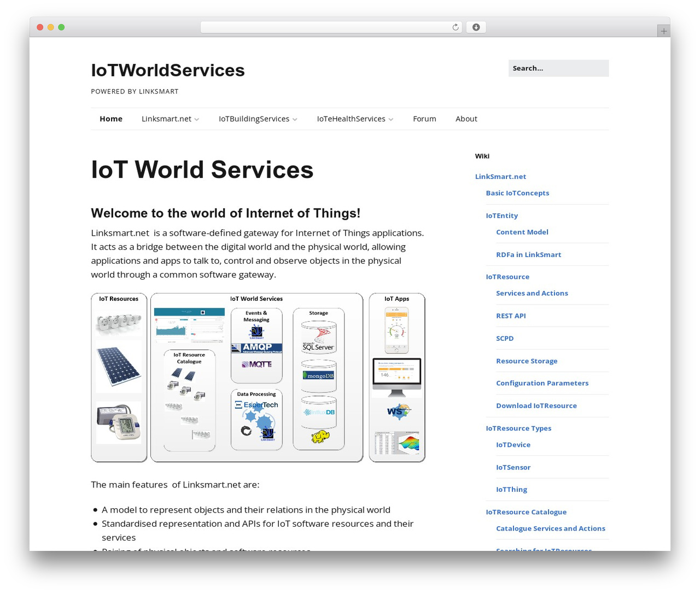700x593 pixels.
Task: Expand the IoTeHealthServices menu chevron
Action: (390, 119)
